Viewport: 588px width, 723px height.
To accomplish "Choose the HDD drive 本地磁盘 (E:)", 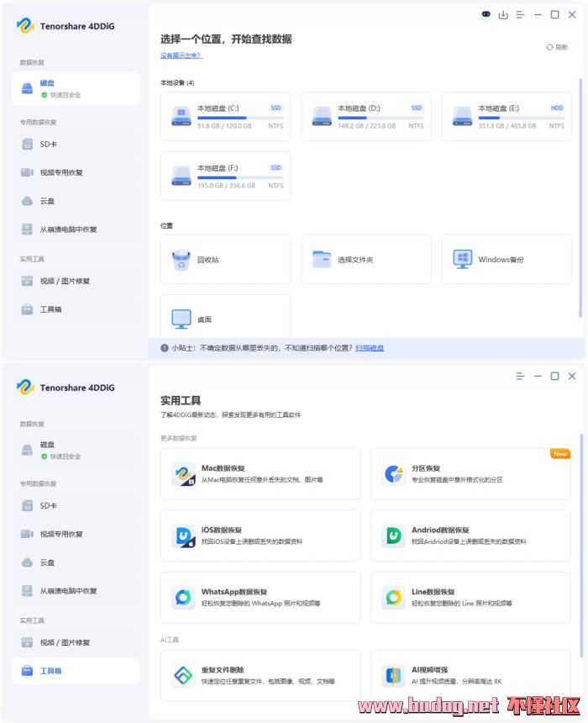I will 507,116.
